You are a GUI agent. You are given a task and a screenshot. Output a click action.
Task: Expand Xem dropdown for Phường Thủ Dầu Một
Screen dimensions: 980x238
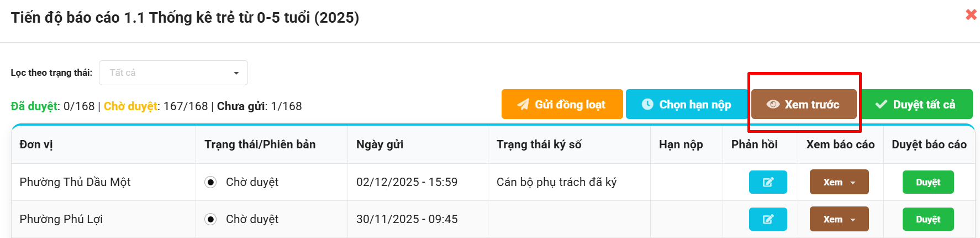pos(852,183)
